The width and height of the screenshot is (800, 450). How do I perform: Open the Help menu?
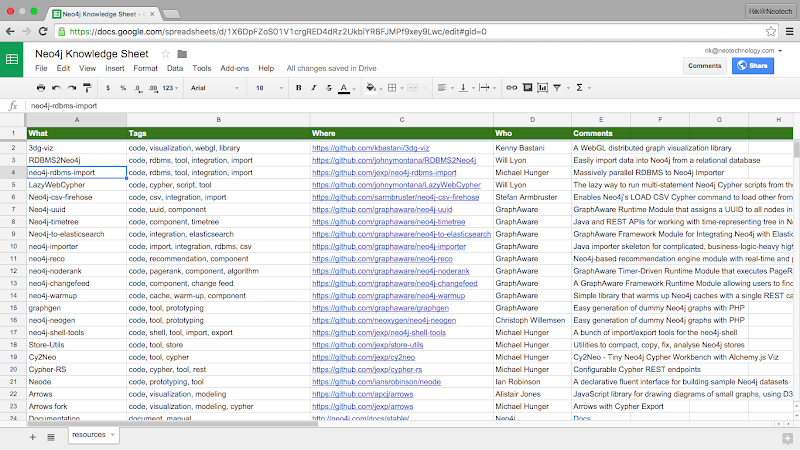coord(266,68)
